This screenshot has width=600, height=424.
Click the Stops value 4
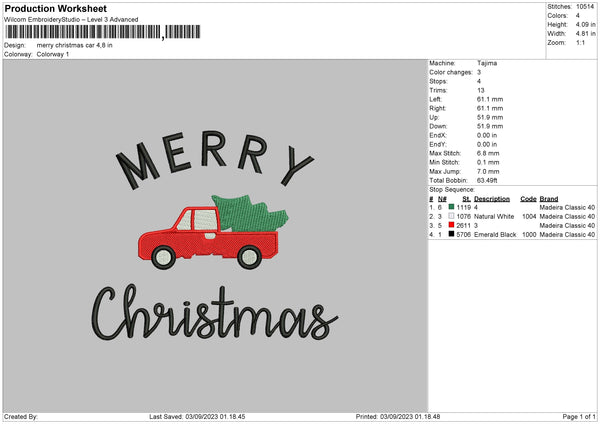coord(479,81)
